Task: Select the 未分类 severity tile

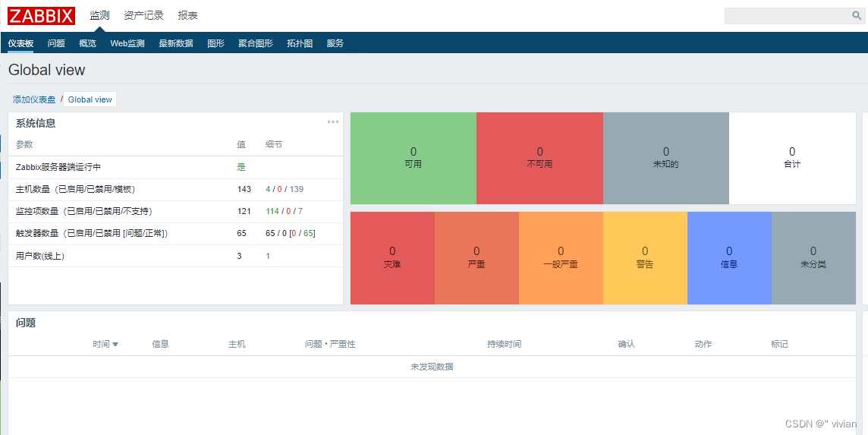Action: [813, 257]
